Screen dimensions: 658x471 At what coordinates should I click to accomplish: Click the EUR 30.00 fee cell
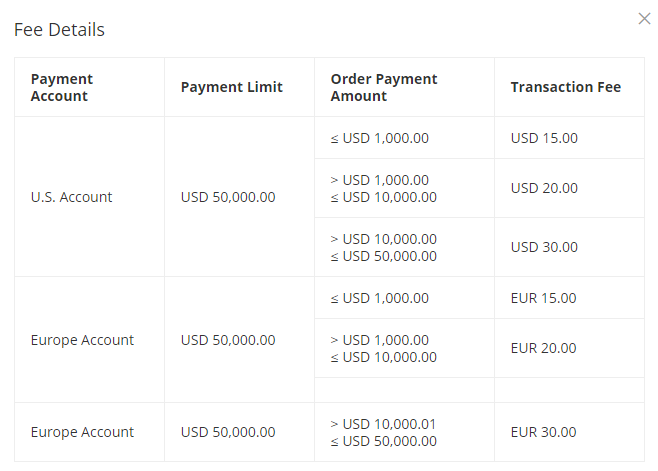point(569,432)
